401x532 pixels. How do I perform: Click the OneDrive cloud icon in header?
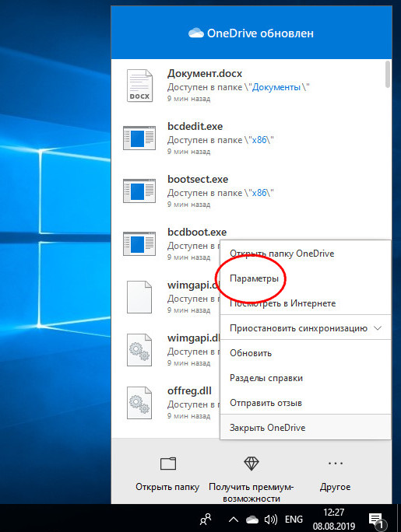(x=196, y=33)
